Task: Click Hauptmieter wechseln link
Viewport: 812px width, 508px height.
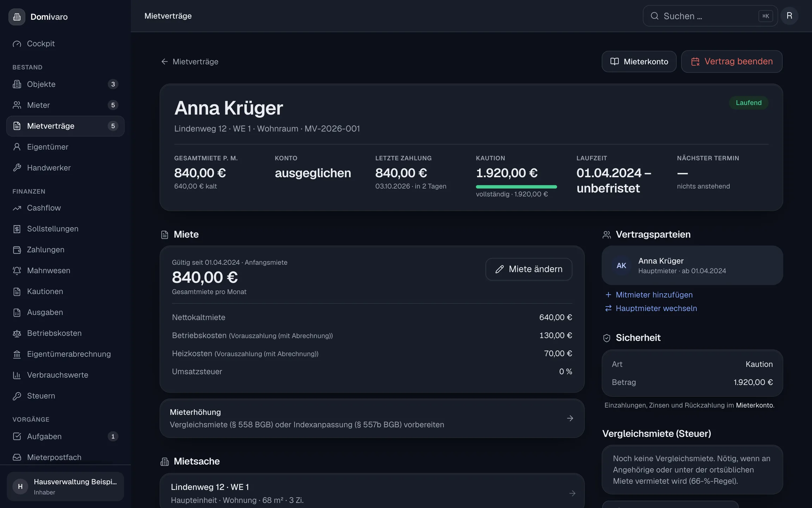Action: point(651,308)
